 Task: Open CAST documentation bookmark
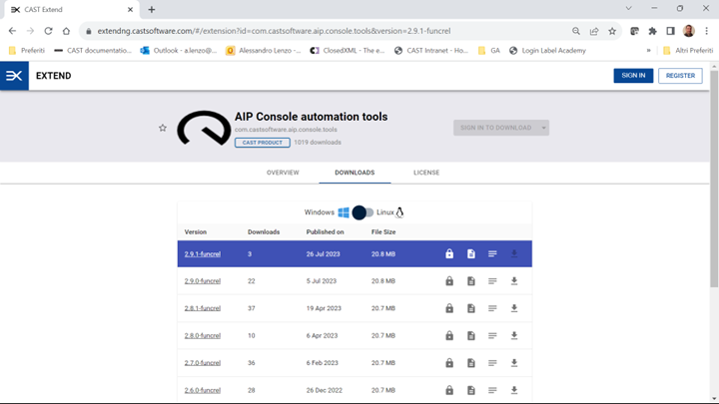[93, 50]
